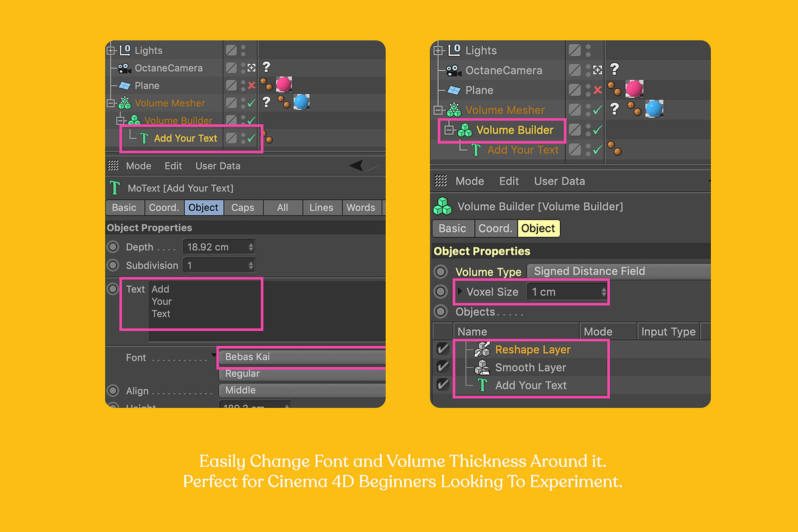The width and height of the screenshot is (798, 532).
Task: Click the question mark tag on right OctaneCamera row
Action: [614, 68]
